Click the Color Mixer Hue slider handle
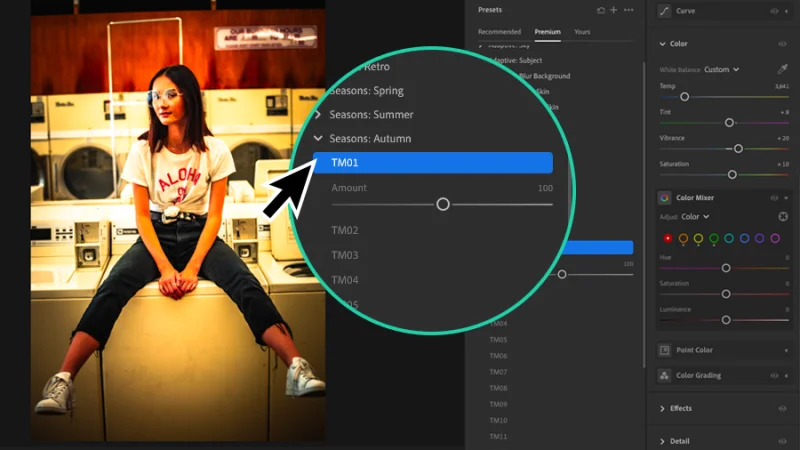 click(x=726, y=268)
